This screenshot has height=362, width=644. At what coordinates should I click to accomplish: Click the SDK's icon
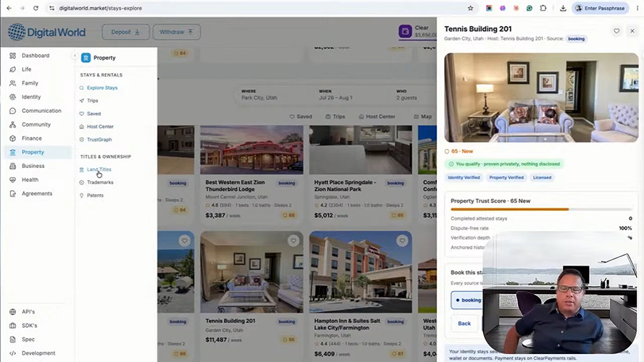coord(13,326)
